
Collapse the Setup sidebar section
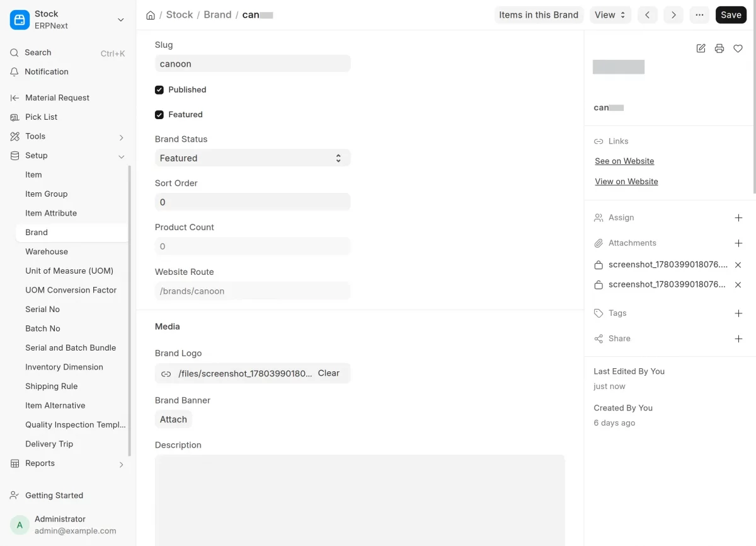(67, 156)
